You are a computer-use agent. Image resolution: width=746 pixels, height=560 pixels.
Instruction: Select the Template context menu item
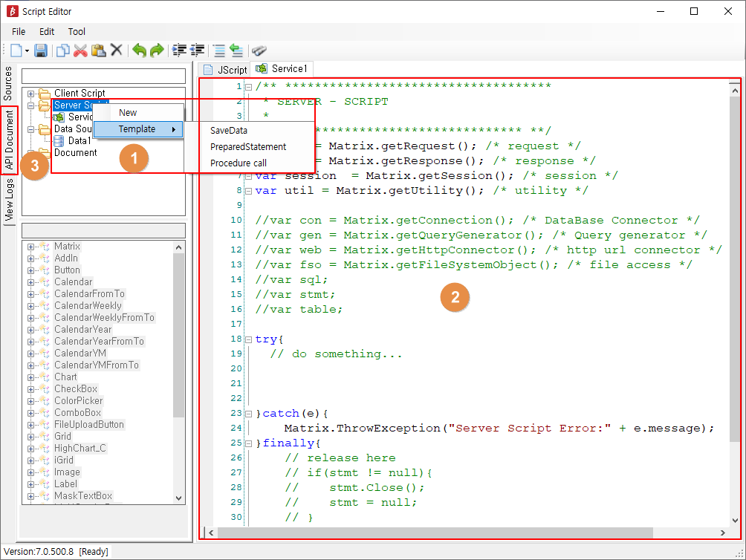pos(138,128)
